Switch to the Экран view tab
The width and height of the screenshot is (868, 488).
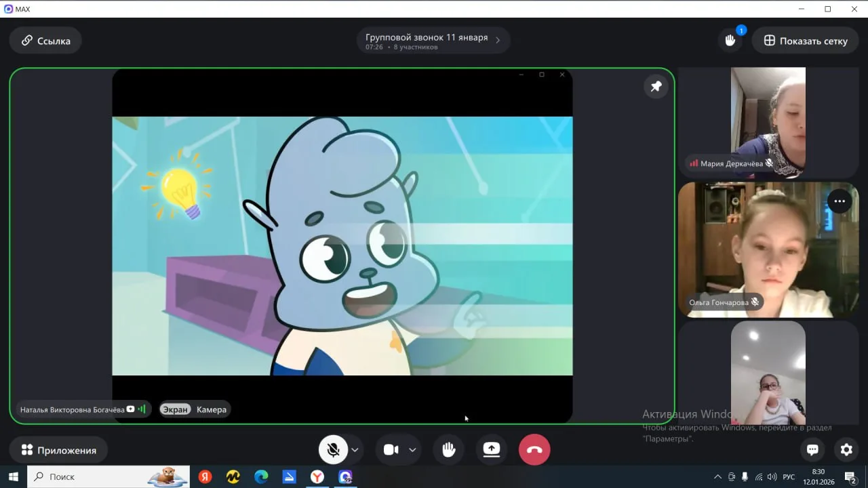[x=175, y=409]
